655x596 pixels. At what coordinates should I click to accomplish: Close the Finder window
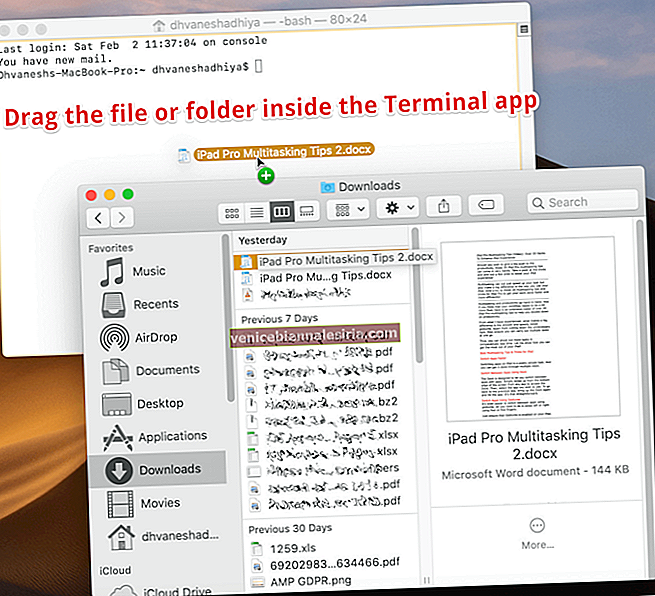pos(91,195)
